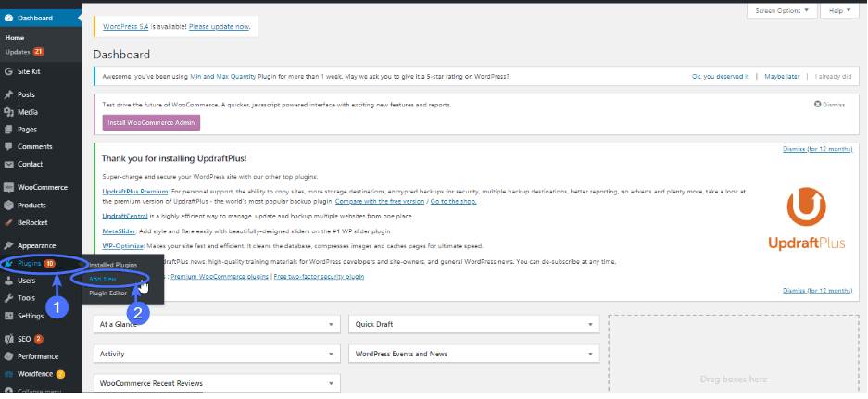Collapse the At a Glance widget
Screen dimensions: 868x399
(x=331, y=324)
